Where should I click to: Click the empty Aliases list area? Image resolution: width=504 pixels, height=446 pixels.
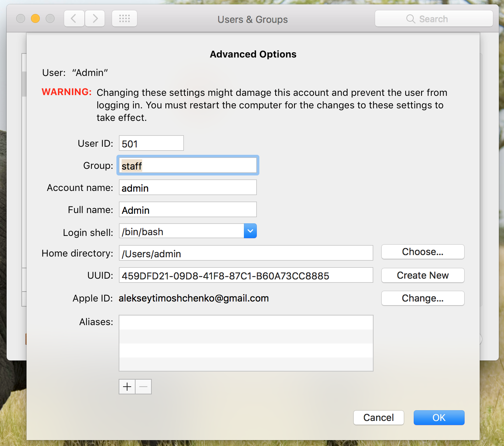pyautogui.click(x=246, y=343)
